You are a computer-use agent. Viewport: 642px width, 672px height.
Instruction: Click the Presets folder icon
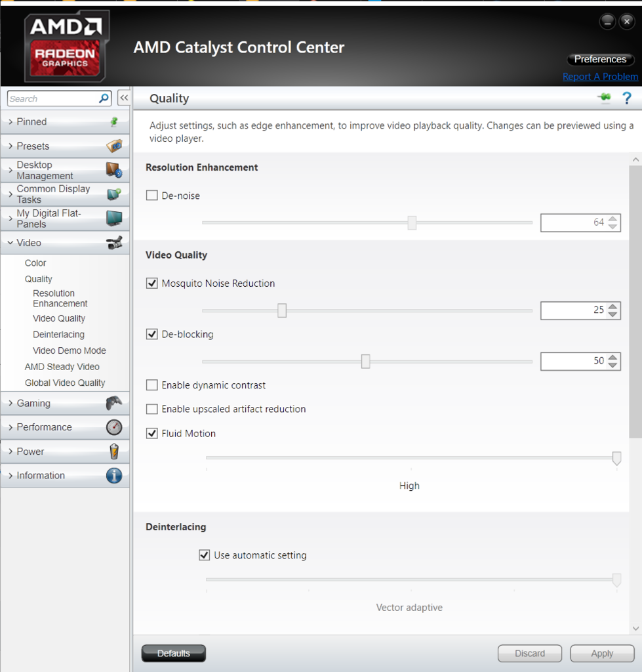[114, 146]
